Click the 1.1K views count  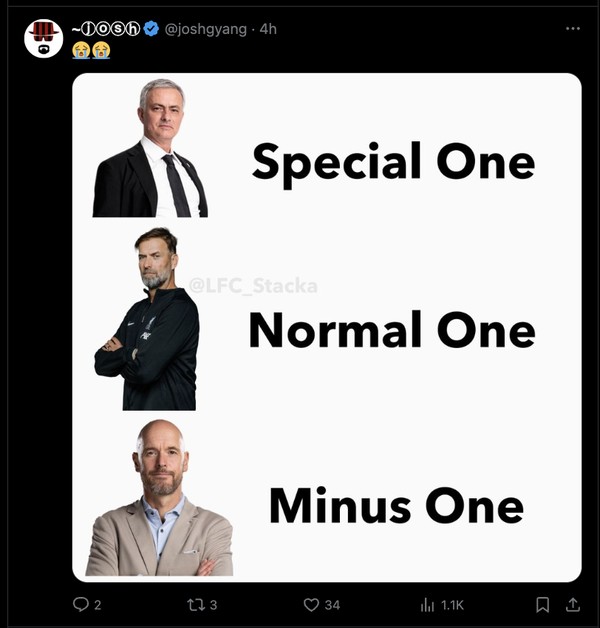point(453,605)
